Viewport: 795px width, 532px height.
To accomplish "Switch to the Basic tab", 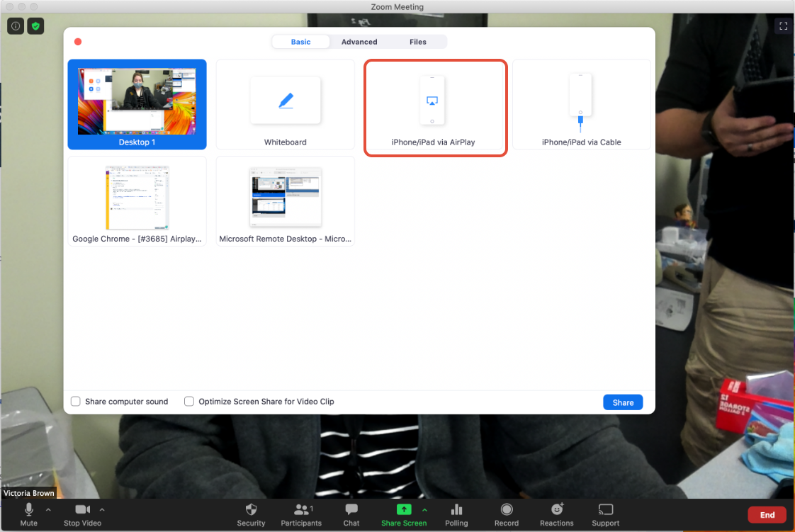I will (x=300, y=42).
